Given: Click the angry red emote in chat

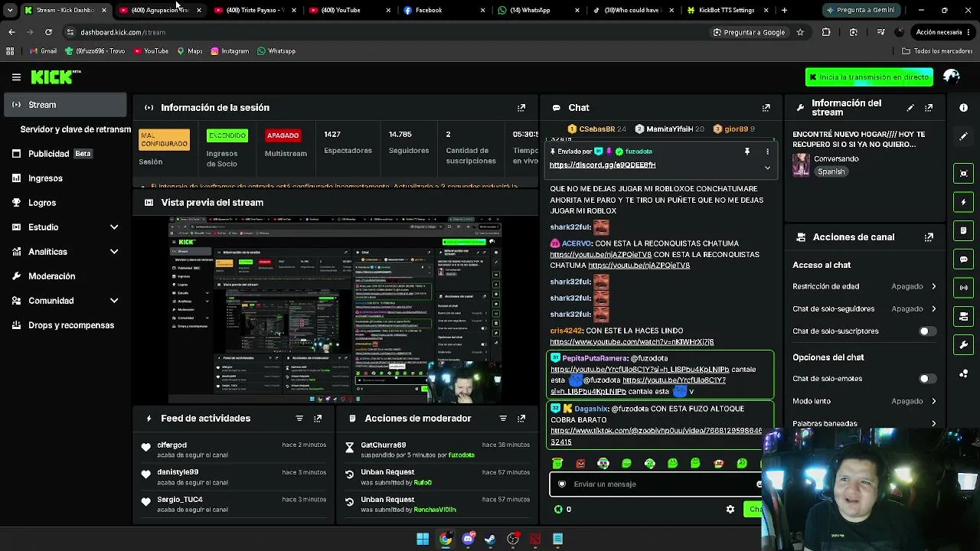Looking at the screenshot, I should click(580, 463).
